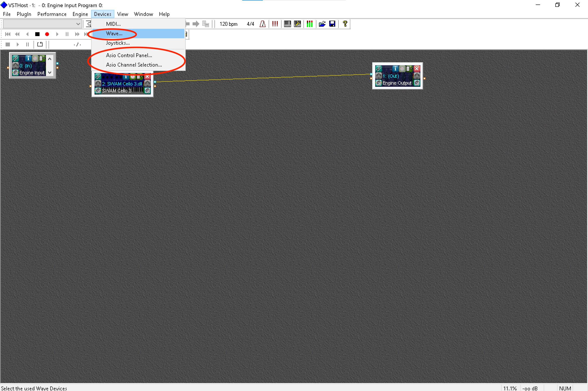Click the green level meters toolbar icon

(x=310, y=24)
